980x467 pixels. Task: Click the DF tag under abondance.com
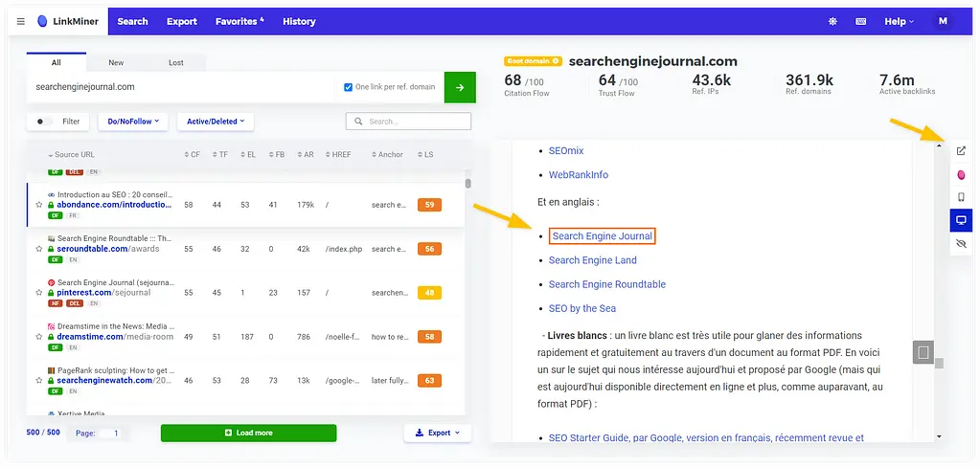[x=55, y=215]
